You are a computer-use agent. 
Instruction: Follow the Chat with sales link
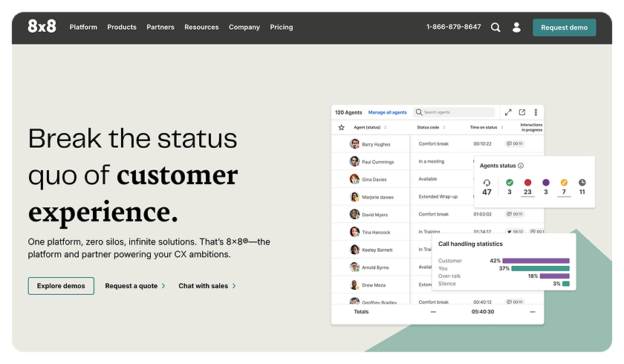click(203, 286)
